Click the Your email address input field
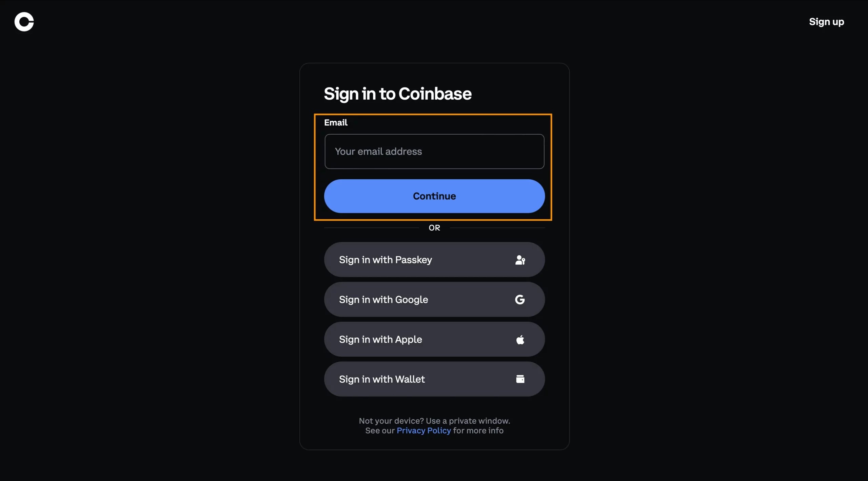 (434, 152)
